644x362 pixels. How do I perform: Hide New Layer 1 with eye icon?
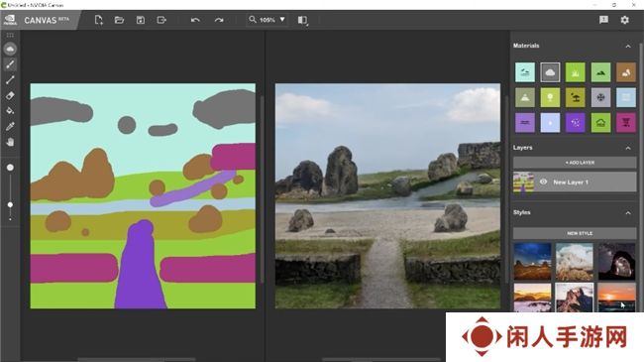tap(543, 181)
